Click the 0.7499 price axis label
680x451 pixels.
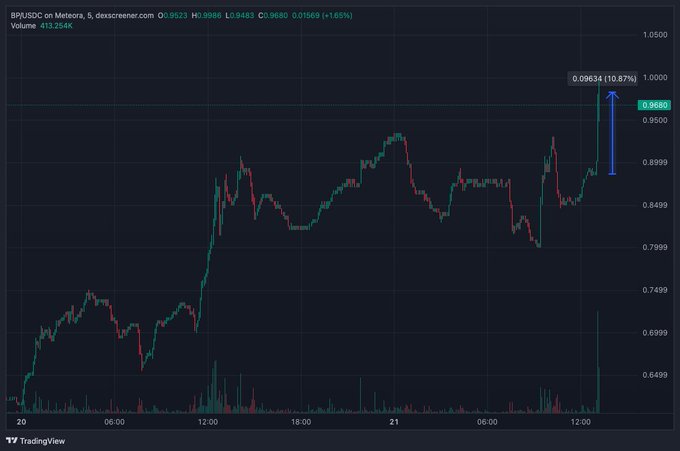(x=655, y=290)
